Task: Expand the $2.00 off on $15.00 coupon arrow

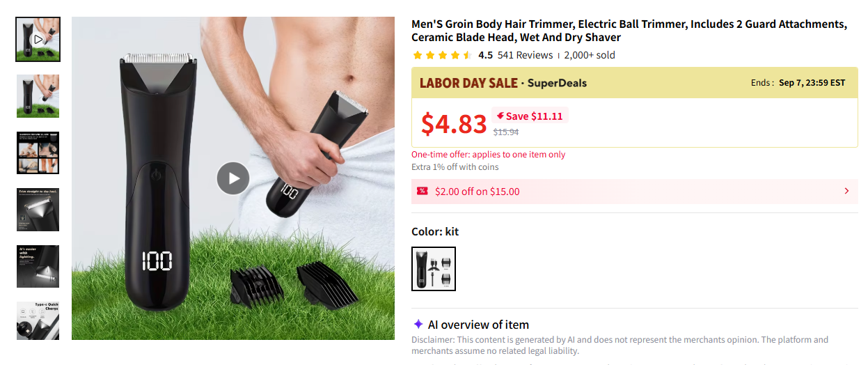Action: pyautogui.click(x=846, y=191)
